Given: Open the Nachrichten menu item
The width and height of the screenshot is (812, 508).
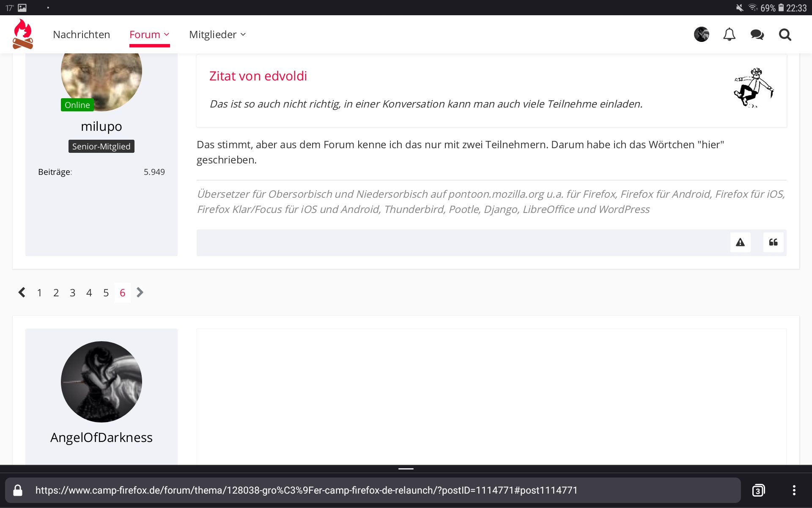Looking at the screenshot, I should pos(81,34).
